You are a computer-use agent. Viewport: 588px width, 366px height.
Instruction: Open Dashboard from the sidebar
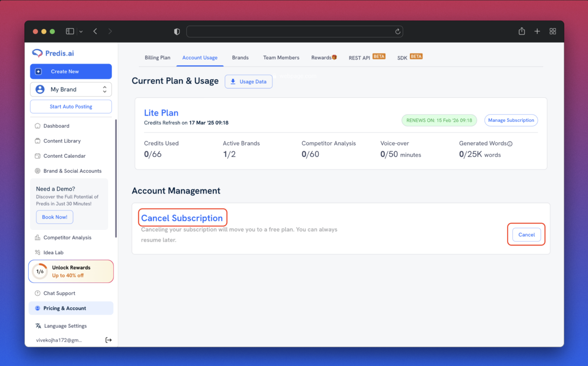tap(56, 126)
